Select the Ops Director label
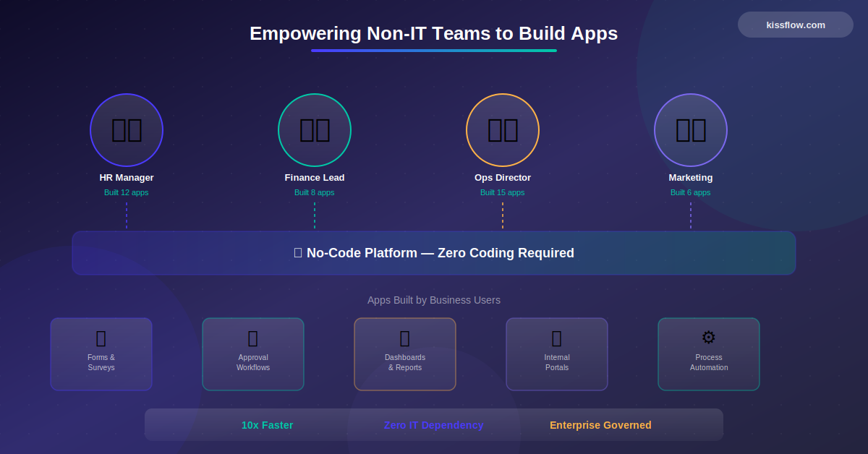Viewport: 868px width, 454px height. (x=503, y=178)
